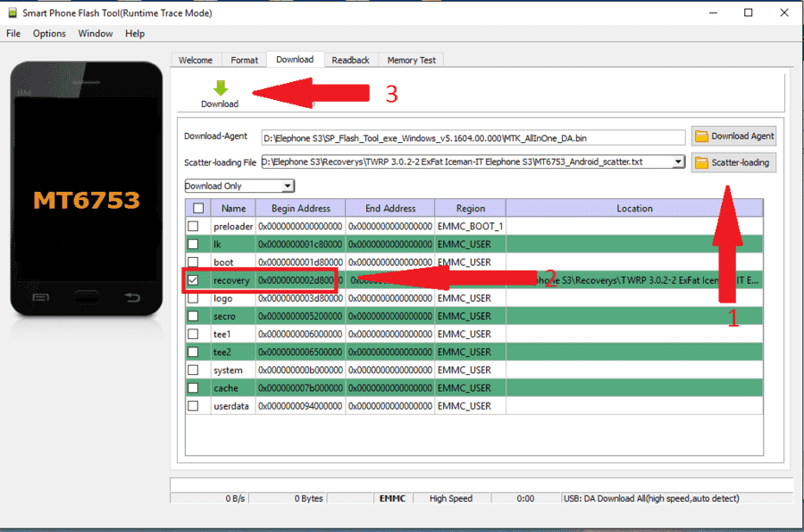This screenshot has width=804, height=532.
Task: Check the logo partition checkbox
Action: click(x=193, y=298)
